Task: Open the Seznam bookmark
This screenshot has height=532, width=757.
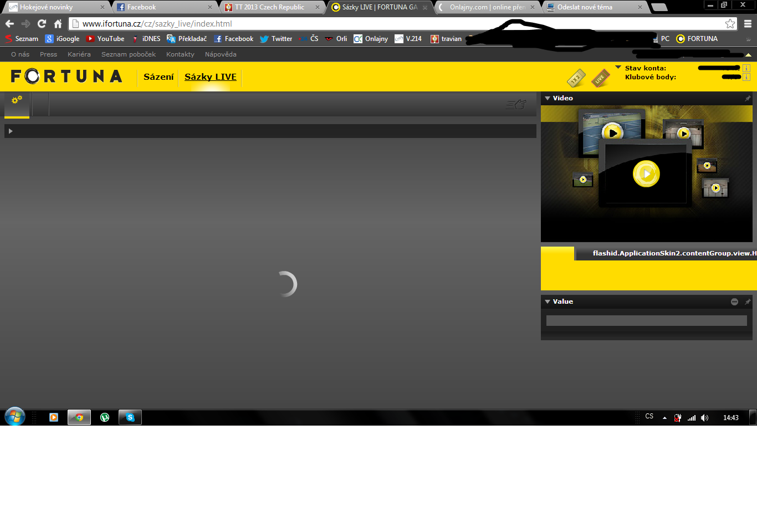Action: click(x=22, y=39)
